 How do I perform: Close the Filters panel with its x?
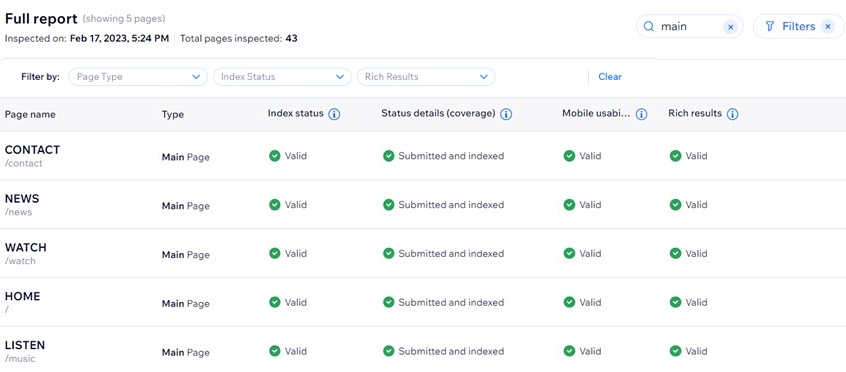[x=827, y=26]
